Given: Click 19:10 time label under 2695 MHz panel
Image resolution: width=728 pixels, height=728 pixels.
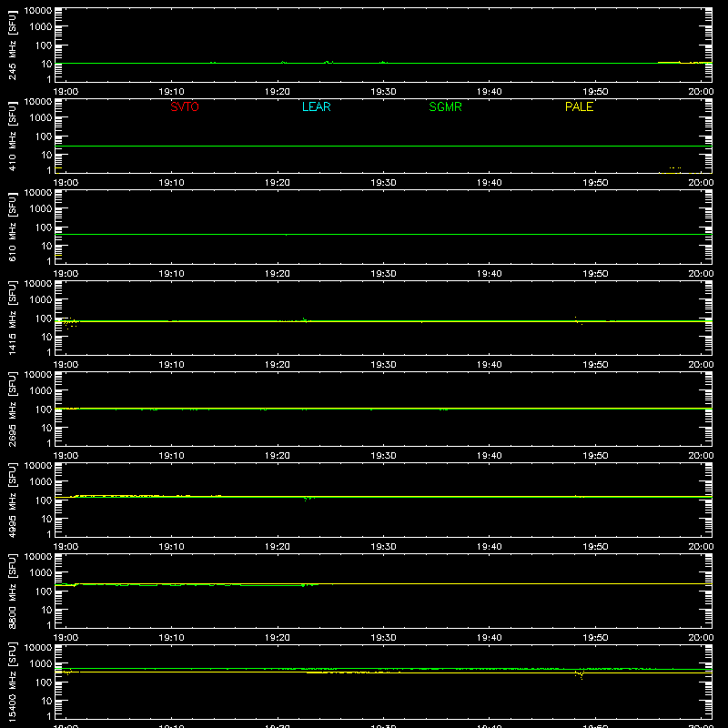Looking at the screenshot, I should coord(172,456).
